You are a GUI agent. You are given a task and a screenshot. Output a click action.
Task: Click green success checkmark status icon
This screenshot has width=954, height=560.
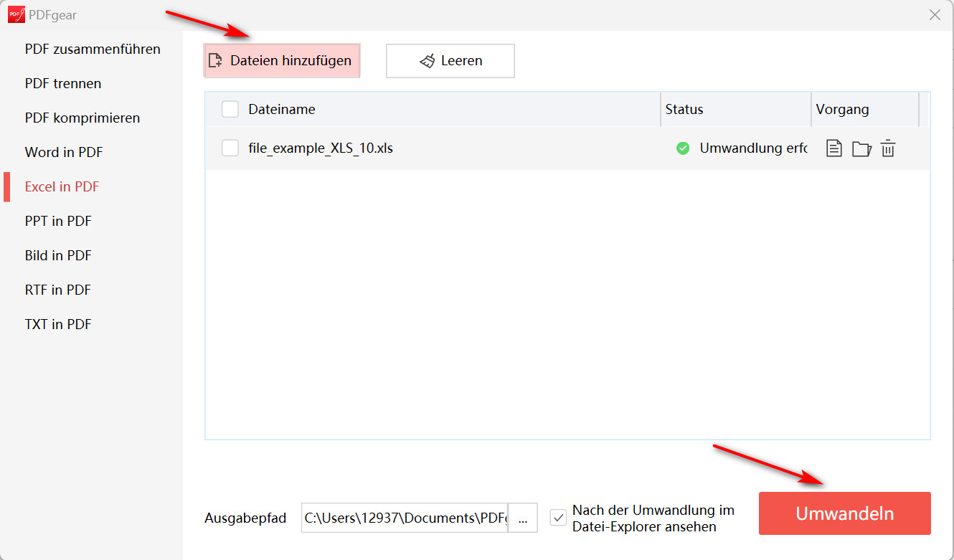[x=683, y=148]
